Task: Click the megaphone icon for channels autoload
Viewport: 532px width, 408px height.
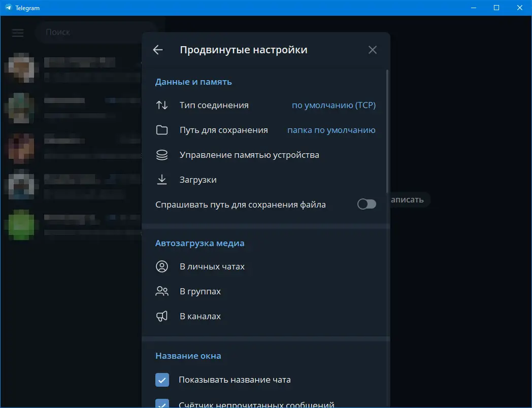Action: [162, 316]
